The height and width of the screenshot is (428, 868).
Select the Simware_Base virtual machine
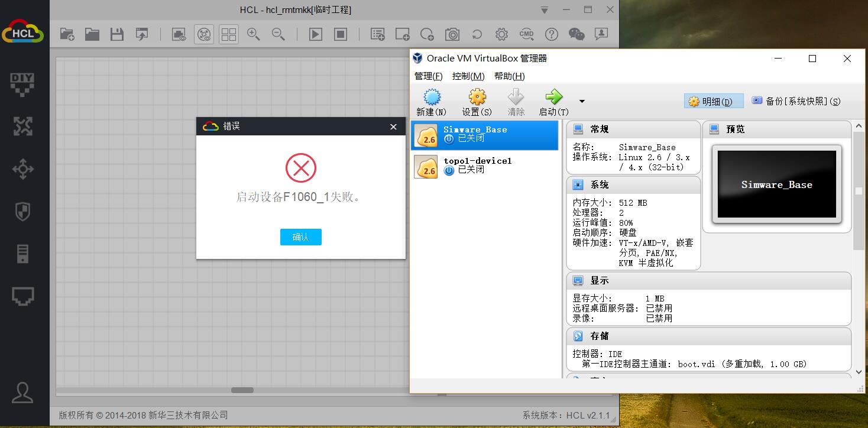pyautogui.click(x=485, y=135)
